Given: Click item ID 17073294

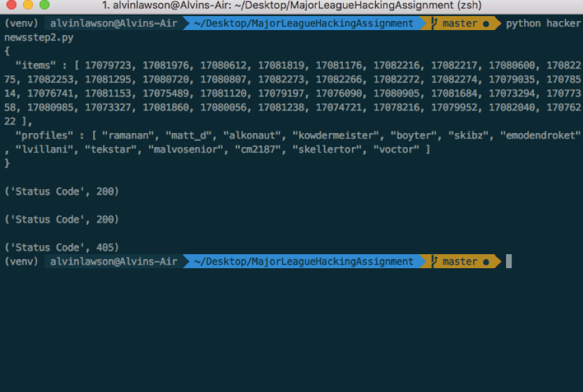Looking at the screenshot, I should coord(512,93).
